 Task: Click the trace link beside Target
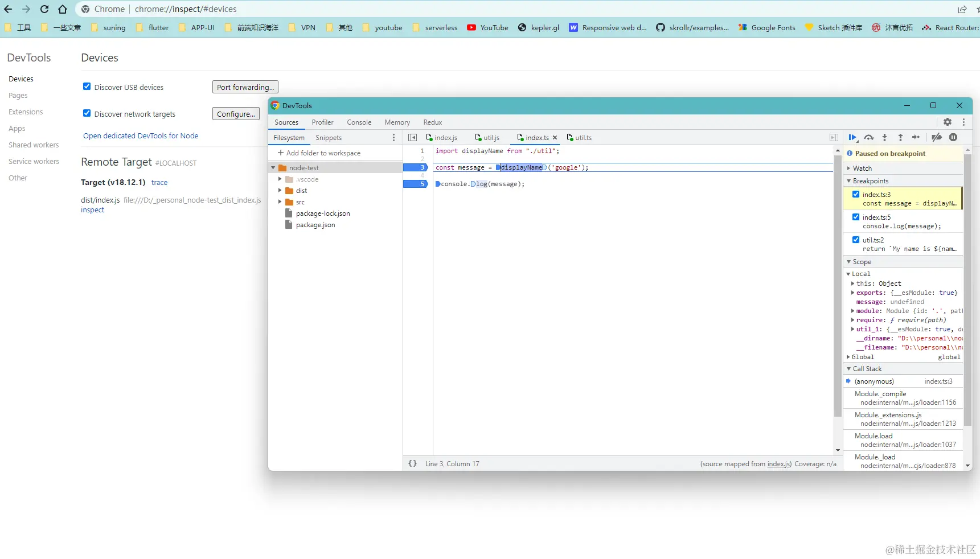coord(159,183)
